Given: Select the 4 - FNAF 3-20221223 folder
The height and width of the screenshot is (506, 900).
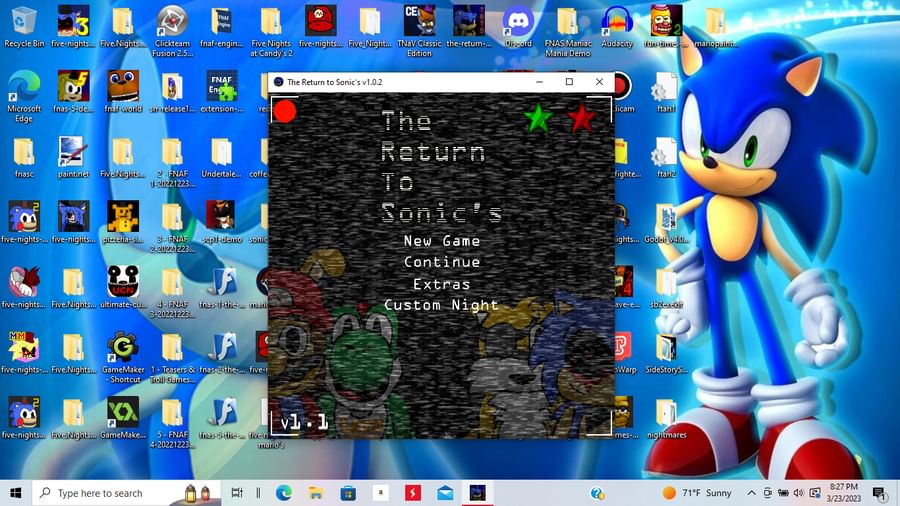Looking at the screenshot, I should (172, 293).
